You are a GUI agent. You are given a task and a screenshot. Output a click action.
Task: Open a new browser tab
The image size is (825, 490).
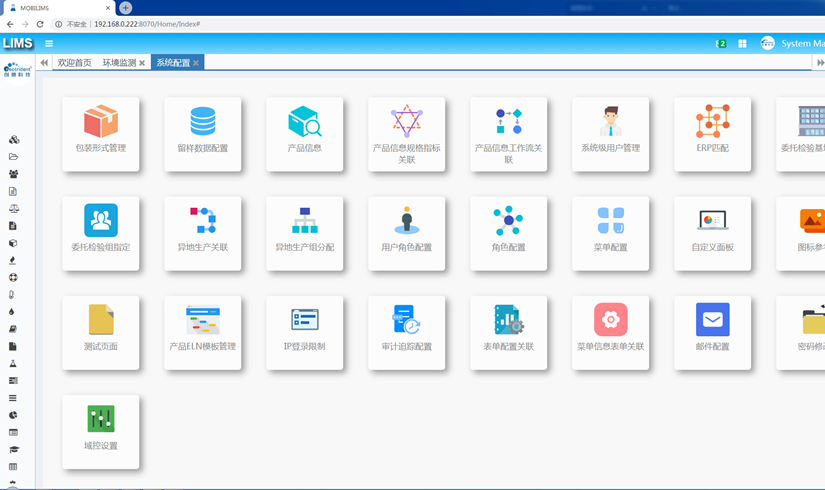125,8
